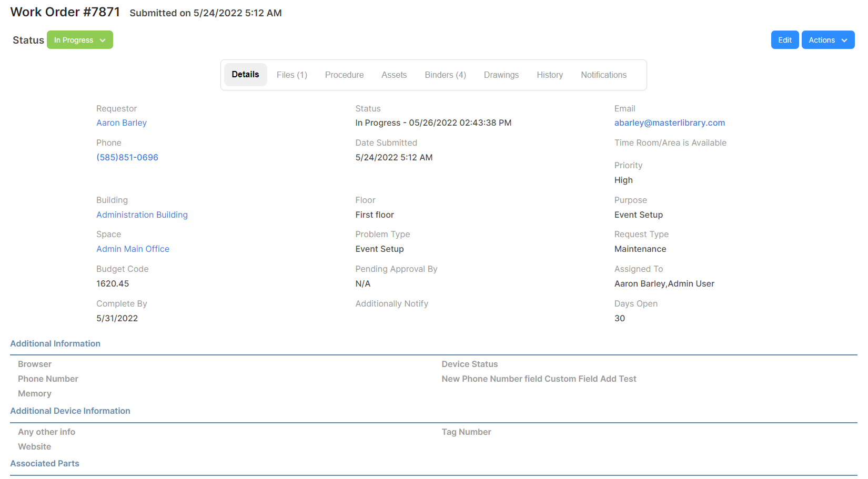
Task: Select the Details tab
Action: click(x=245, y=74)
